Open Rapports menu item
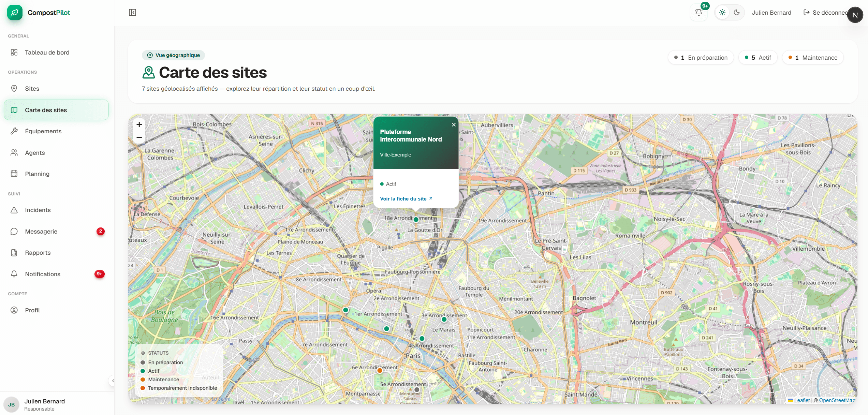Viewport: 868px width, 415px height. click(56, 253)
